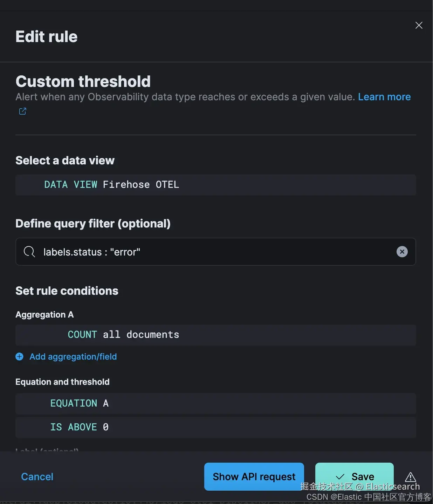Click the Aggregation A label
Image resolution: width=433 pixels, height=504 pixels.
(44, 314)
